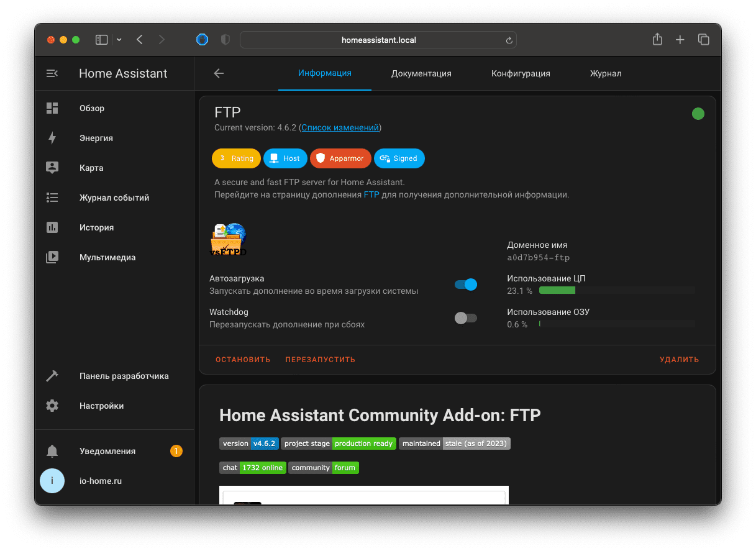Screen dimensions: 756x551
Task: Enable the Watchdog toggle
Action: pyautogui.click(x=465, y=317)
